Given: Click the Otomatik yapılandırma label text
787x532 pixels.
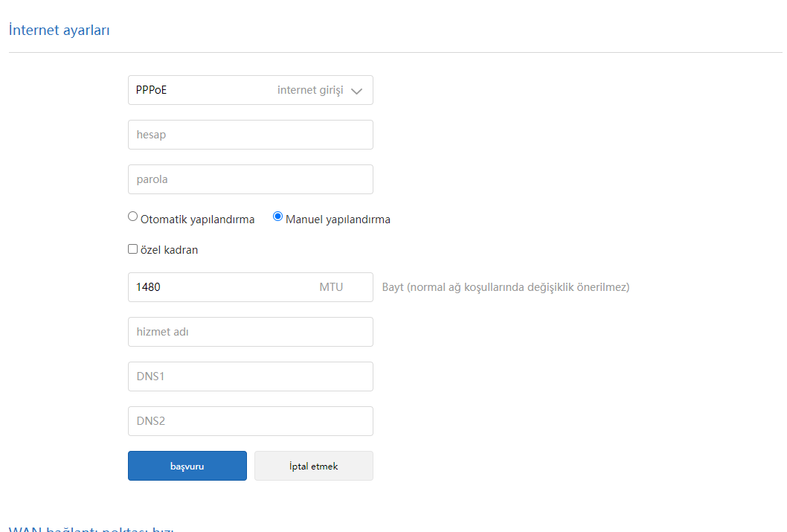Looking at the screenshot, I should [197, 219].
